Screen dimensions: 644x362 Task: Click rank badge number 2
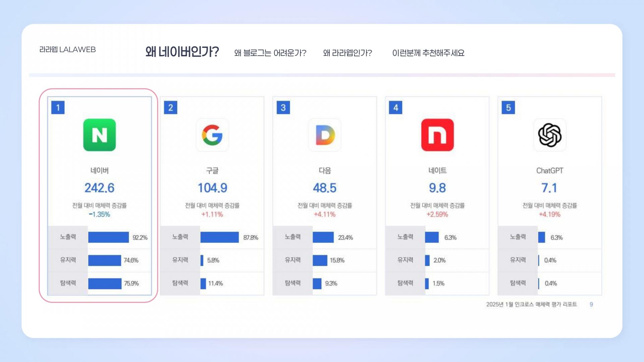[170, 108]
